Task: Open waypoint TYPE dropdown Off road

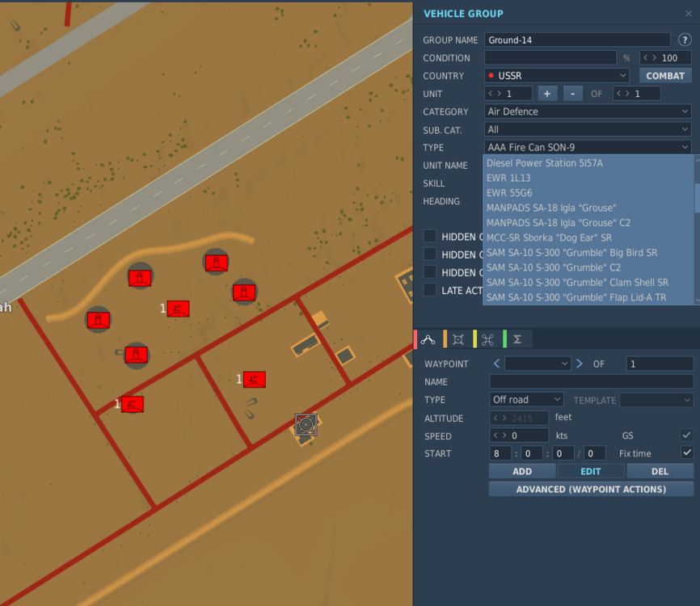Action: pos(526,399)
